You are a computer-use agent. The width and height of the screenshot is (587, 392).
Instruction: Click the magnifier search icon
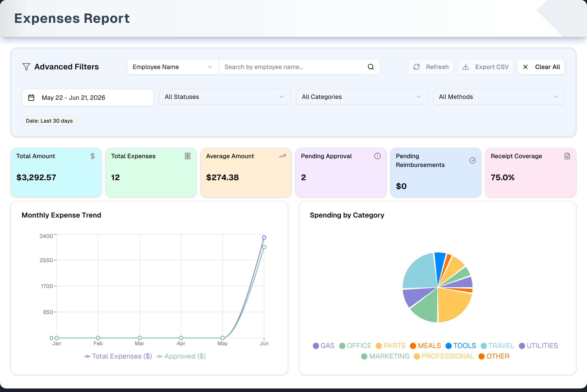point(371,67)
